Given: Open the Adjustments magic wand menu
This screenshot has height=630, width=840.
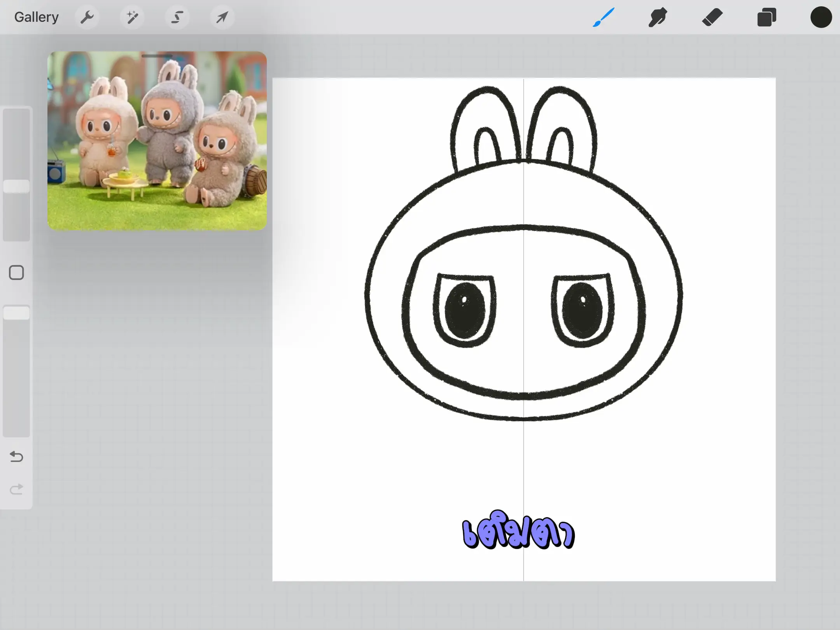Looking at the screenshot, I should tap(132, 17).
